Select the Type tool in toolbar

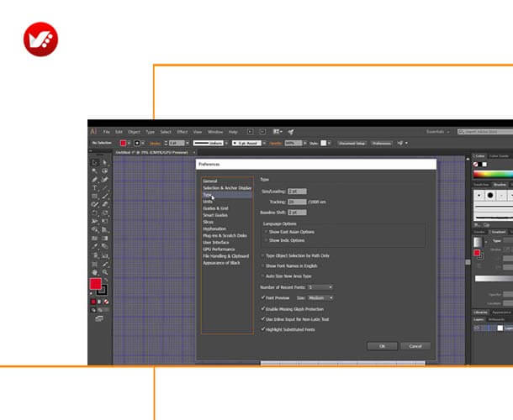pyautogui.click(x=95, y=188)
